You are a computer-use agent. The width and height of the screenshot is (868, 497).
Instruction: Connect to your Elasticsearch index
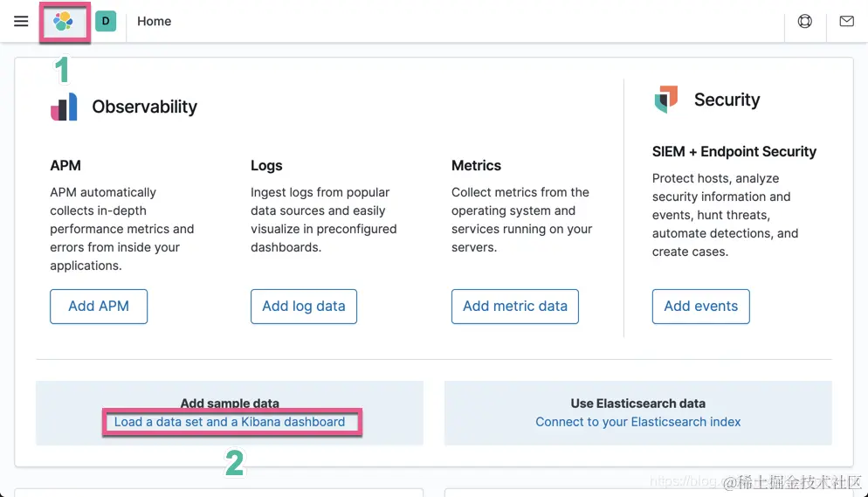638,422
